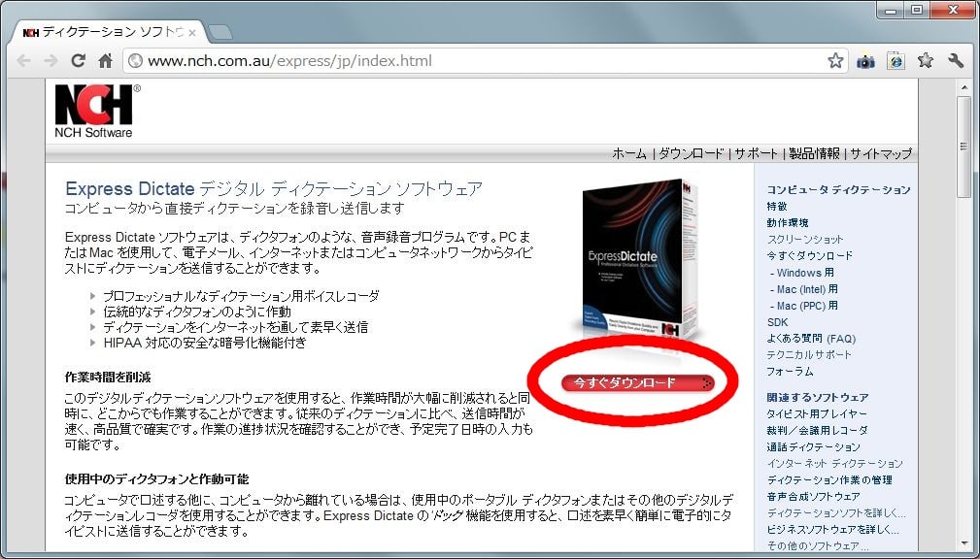The width and height of the screenshot is (980, 559).
Task: Open the wrench settings menu
Action: tap(956, 61)
